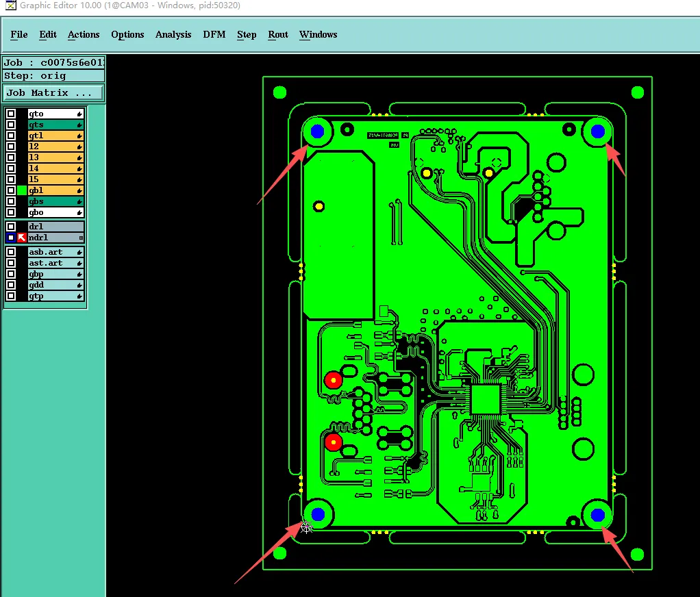This screenshot has width=700, height=597.
Task: Click the central square IC pad
Action: click(485, 399)
